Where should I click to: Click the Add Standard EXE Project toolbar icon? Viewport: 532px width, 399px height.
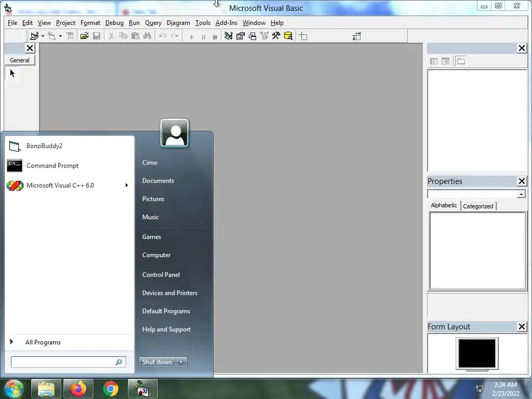[34, 36]
